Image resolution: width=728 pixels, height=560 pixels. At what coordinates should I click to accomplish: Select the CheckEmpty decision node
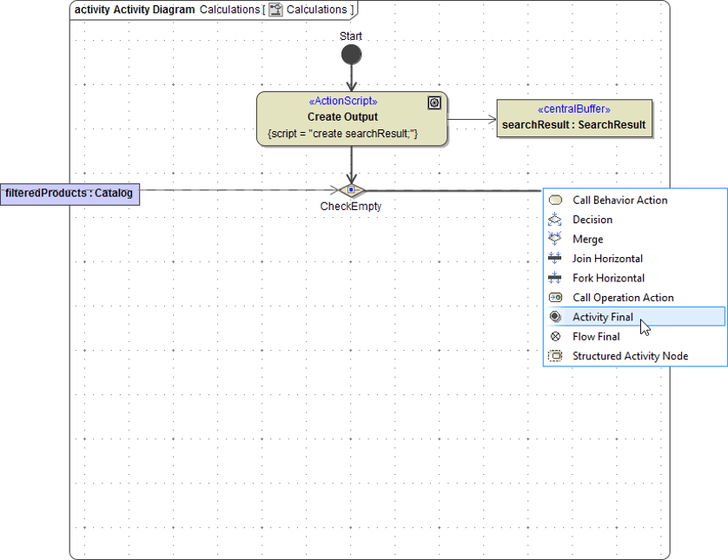point(351,189)
